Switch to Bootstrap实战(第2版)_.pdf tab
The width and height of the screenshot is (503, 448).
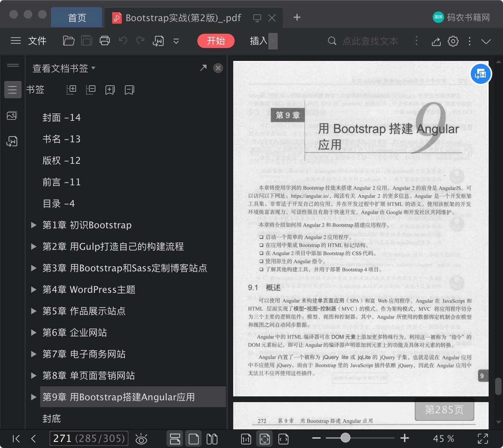tap(183, 18)
